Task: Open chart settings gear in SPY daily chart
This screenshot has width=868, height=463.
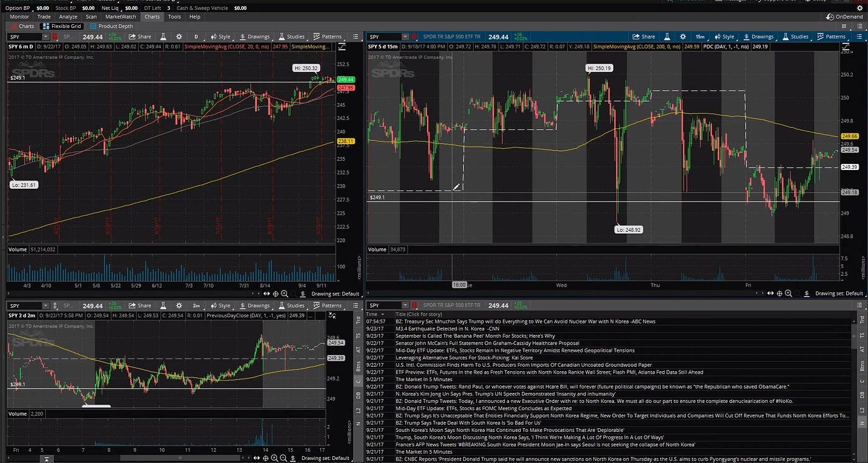Action: pos(179,37)
